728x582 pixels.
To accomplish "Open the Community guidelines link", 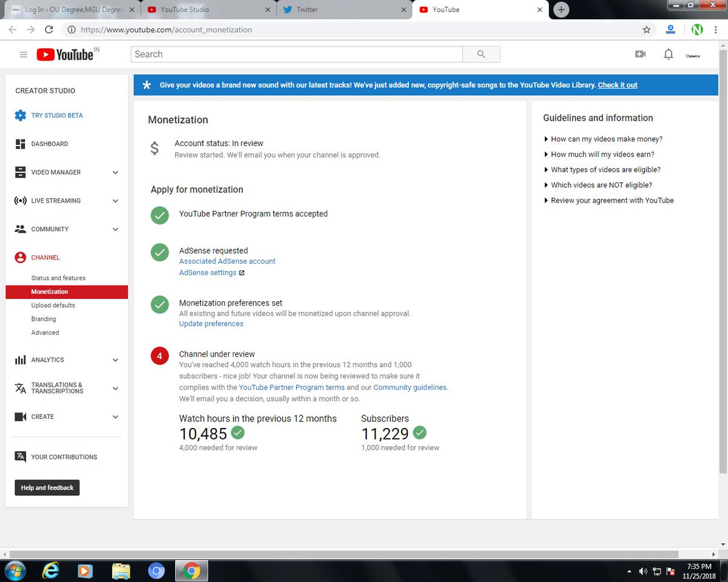I will (409, 387).
